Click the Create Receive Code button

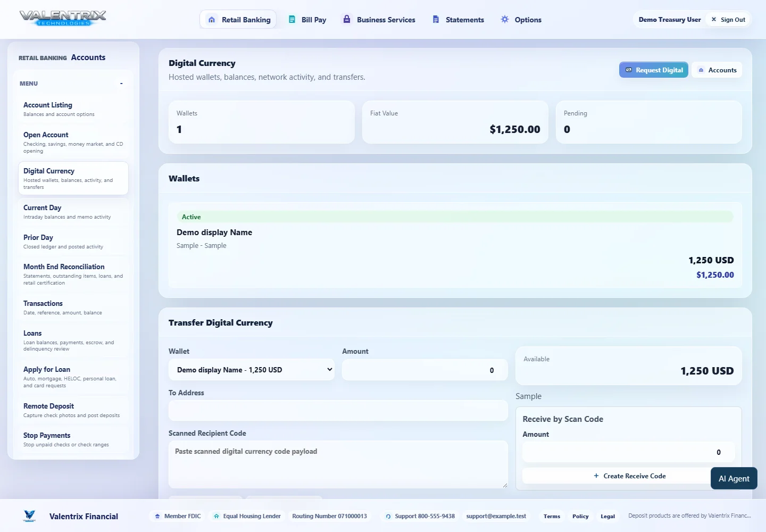pos(629,476)
